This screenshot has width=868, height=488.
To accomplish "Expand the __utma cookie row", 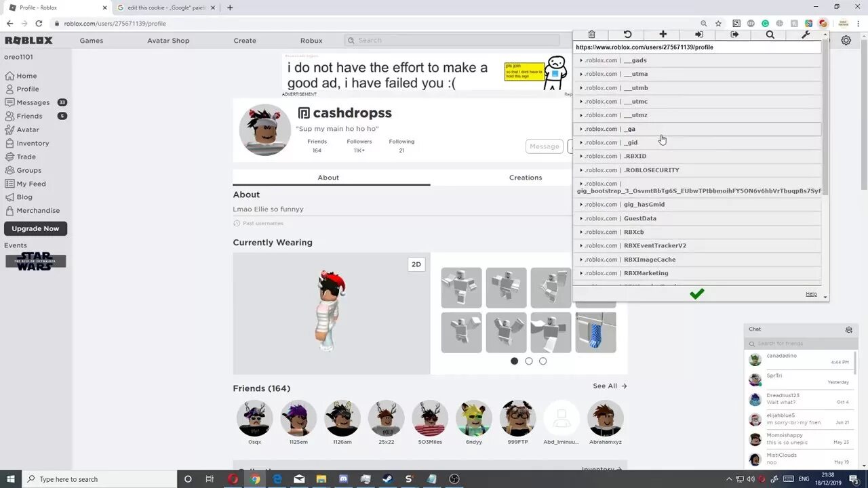I will click(697, 74).
